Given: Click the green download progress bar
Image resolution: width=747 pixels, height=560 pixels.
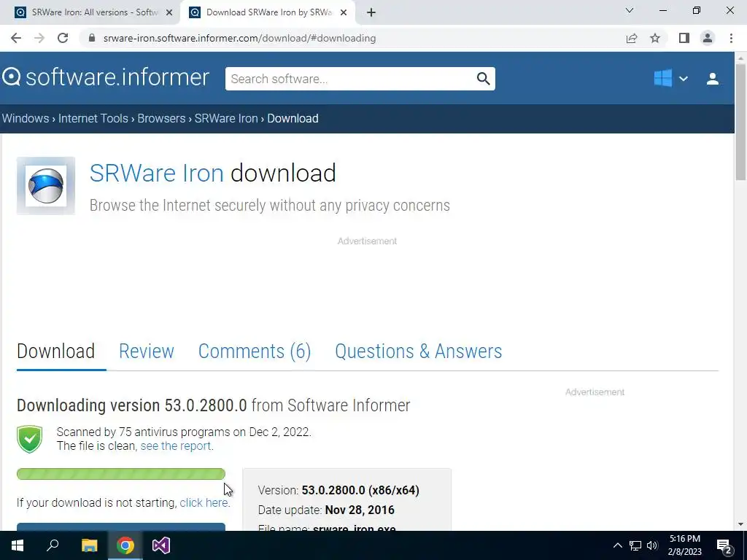Looking at the screenshot, I should point(121,474).
